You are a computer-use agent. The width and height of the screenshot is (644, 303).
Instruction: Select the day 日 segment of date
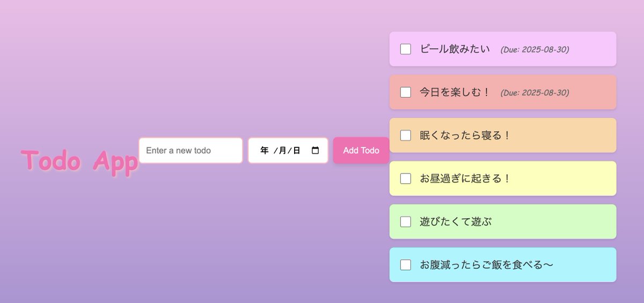[x=296, y=150]
